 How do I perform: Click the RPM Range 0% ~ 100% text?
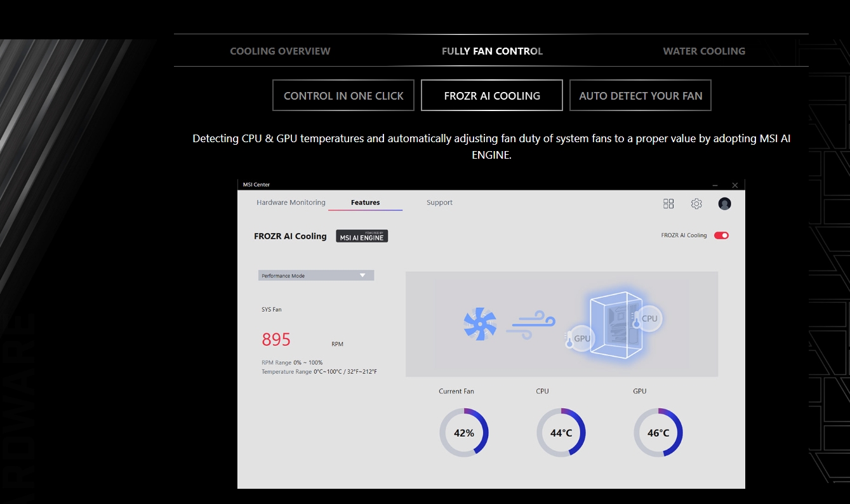(292, 362)
